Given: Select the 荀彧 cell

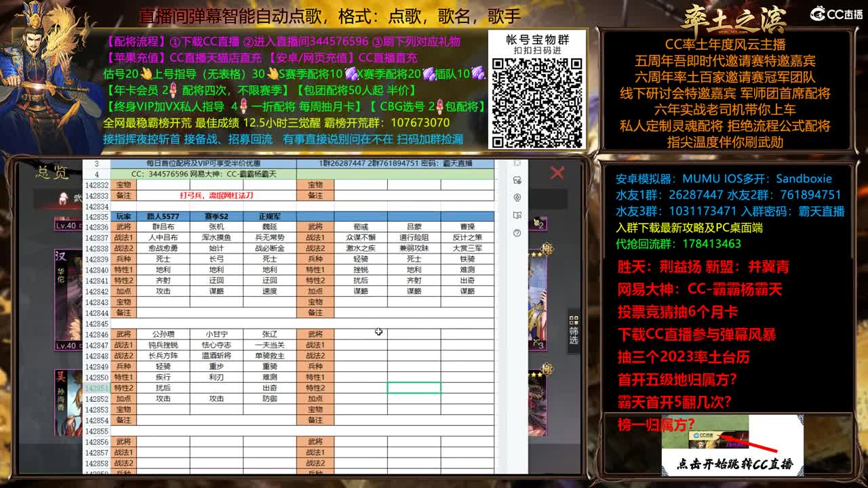Looking at the screenshot, I should [361, 227].
